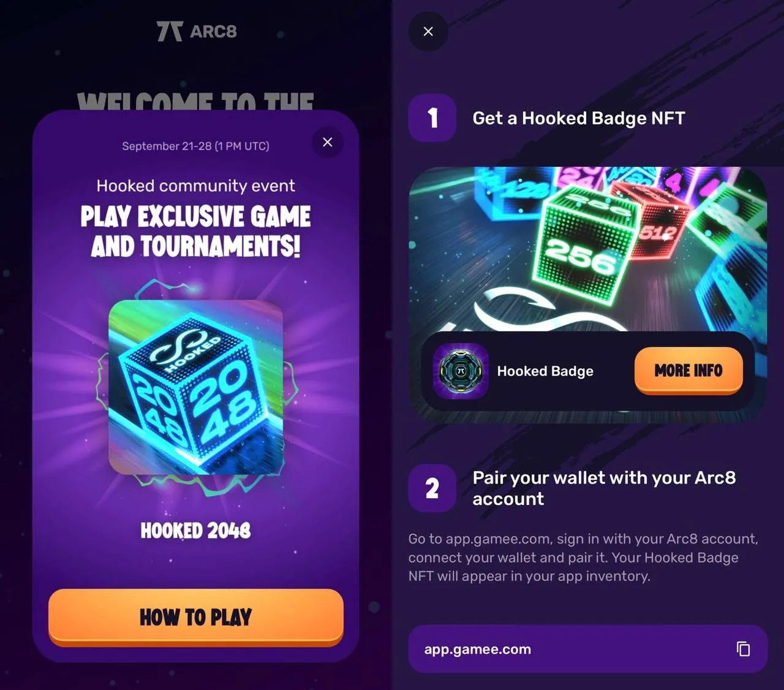Image resolution: width=784 pixels, height=690 pixels.
Task: Tap the Play Exclusive Game headline
Action: (x=196, y=232)
